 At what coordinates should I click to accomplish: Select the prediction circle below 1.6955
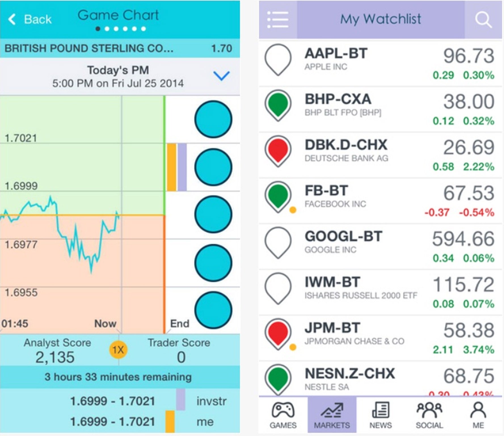(x=213, y=310)
